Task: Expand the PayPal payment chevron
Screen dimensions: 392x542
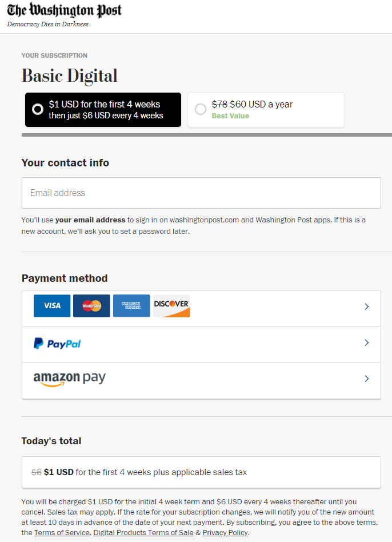Action: [367, 342]
